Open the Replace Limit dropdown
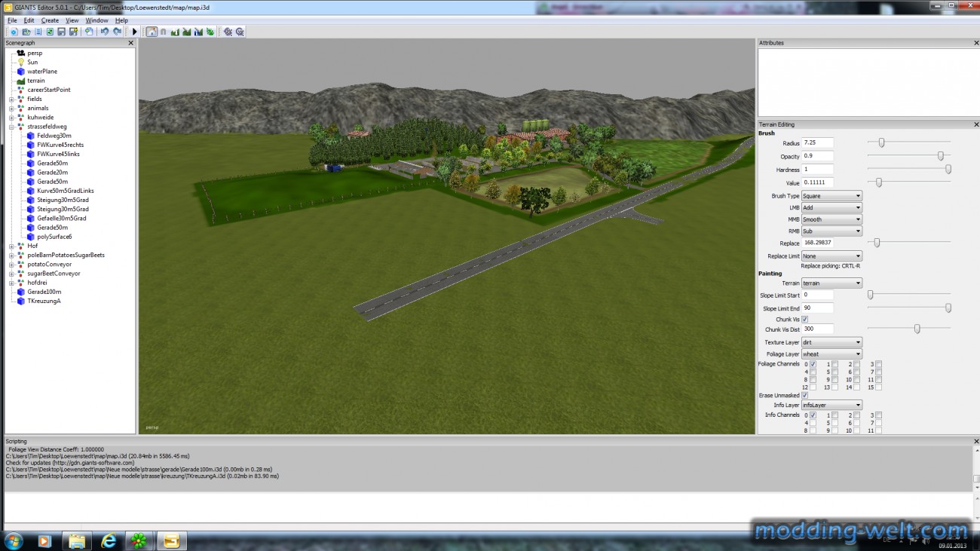Viewport: 980px width, 551px height. (x=831, y=256)
